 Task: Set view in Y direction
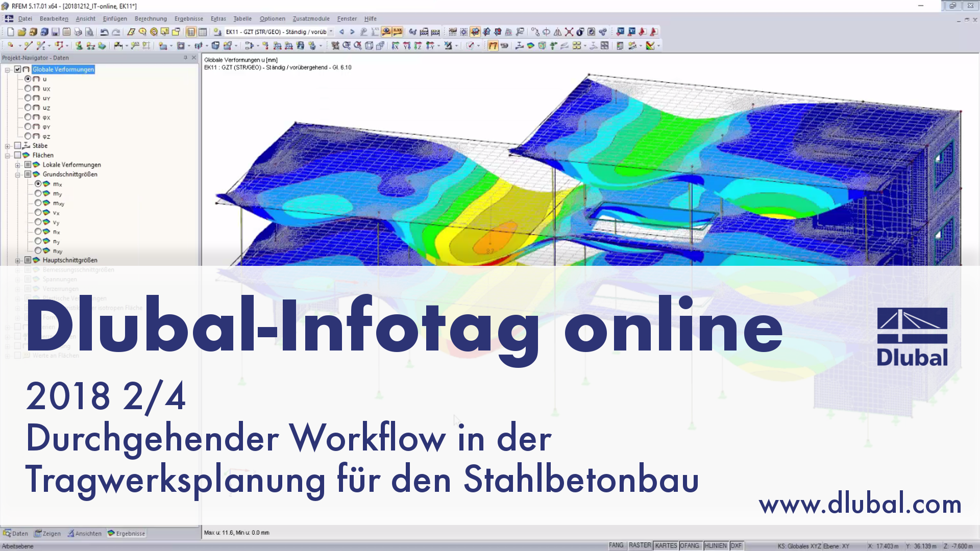407,45
